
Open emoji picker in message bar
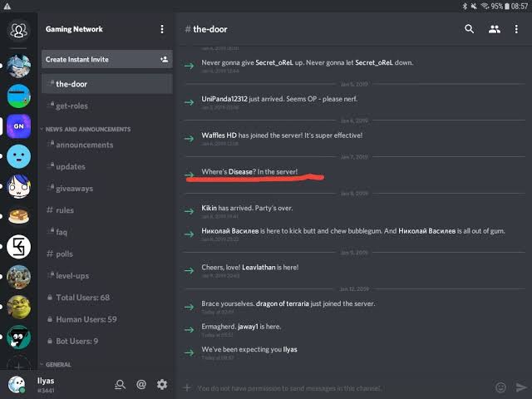coord(500,387)
